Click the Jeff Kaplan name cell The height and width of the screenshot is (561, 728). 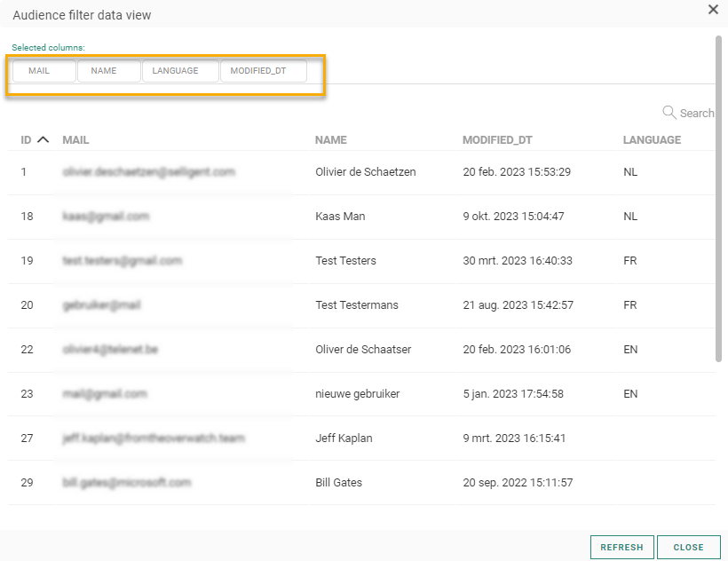click(x=342, y=439)
